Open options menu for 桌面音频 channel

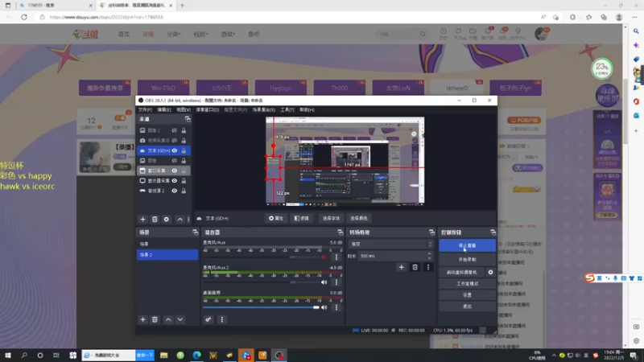point(336,307)
